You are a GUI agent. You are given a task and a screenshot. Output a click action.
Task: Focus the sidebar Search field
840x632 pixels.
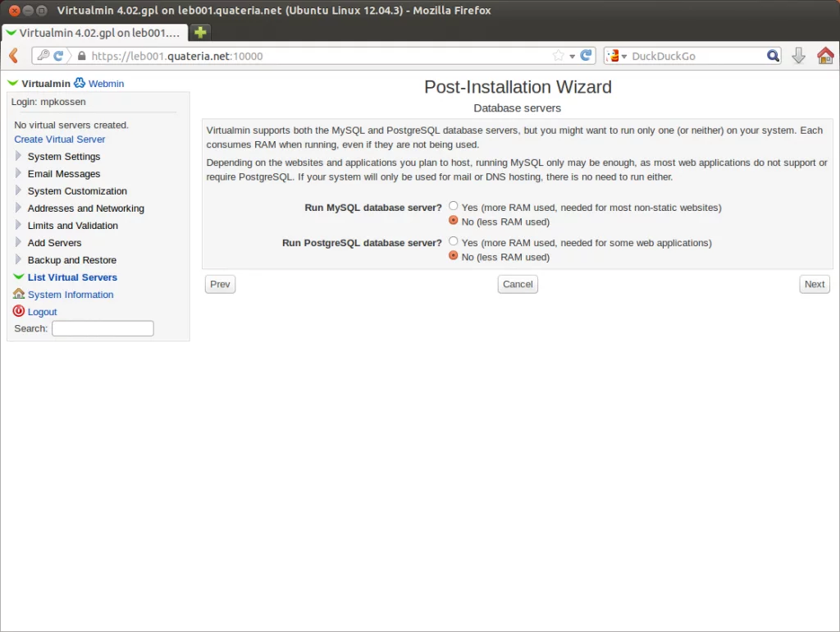click(103, 328)
